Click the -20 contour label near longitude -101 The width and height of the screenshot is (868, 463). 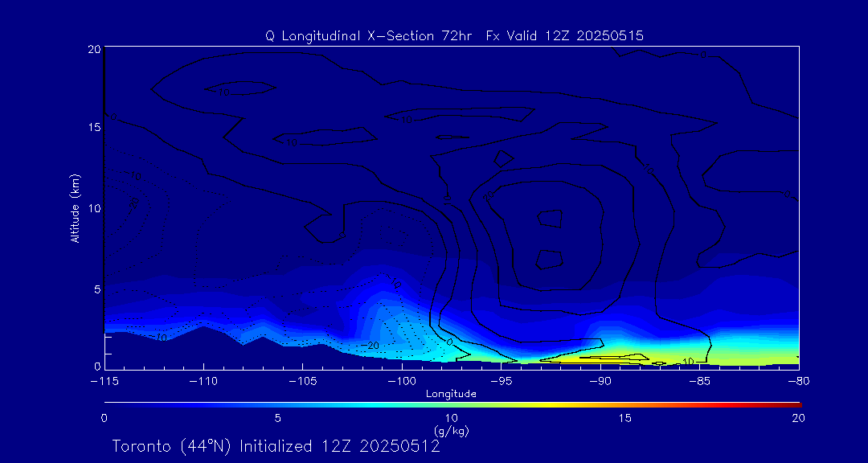(369, 345)
